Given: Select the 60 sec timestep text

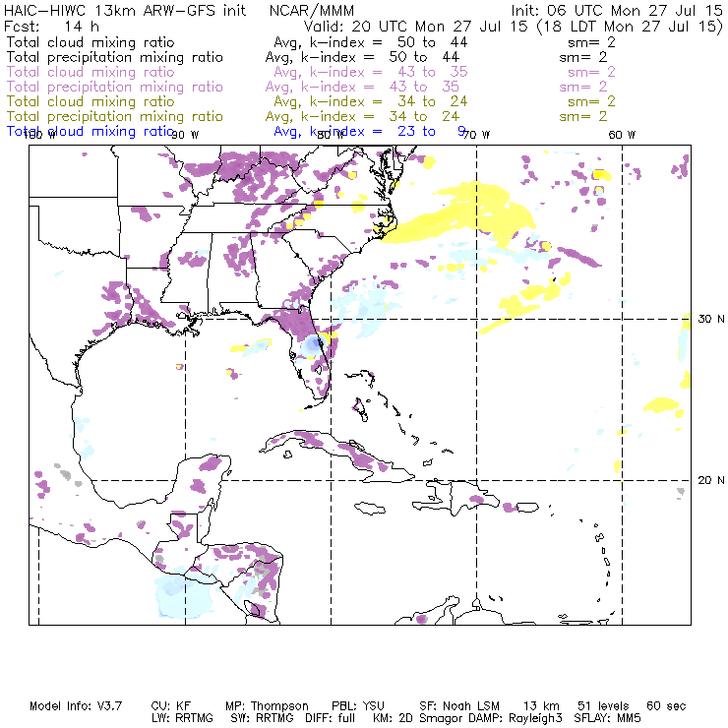Looking at the screenshot, I should [x=666, y=706].
